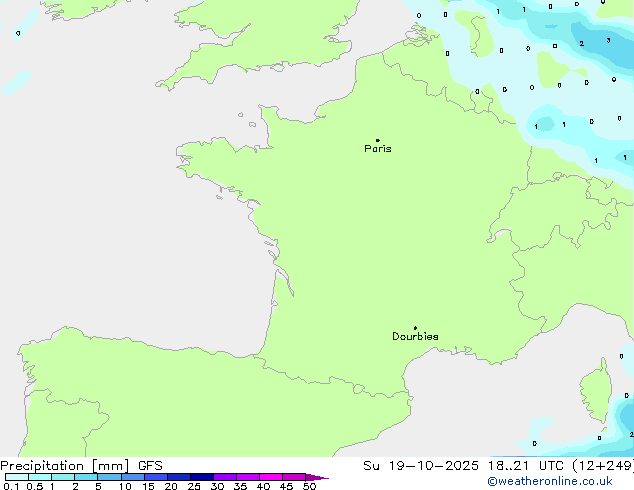Pick the 45–50 mm legend color swatch
Viewport: 634px width, 490px height.
[294, 477]
